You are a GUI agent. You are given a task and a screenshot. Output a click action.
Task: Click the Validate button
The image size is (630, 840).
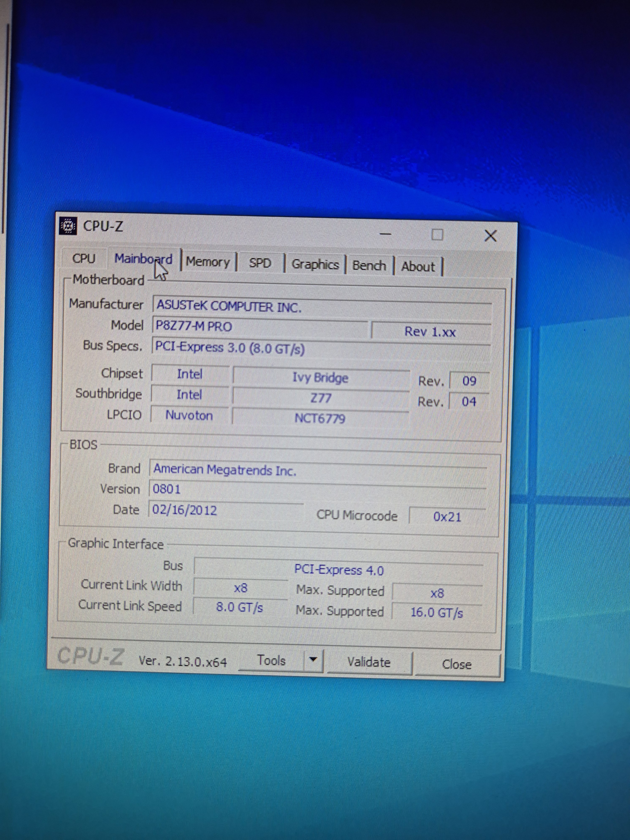(x=369, y=662)
